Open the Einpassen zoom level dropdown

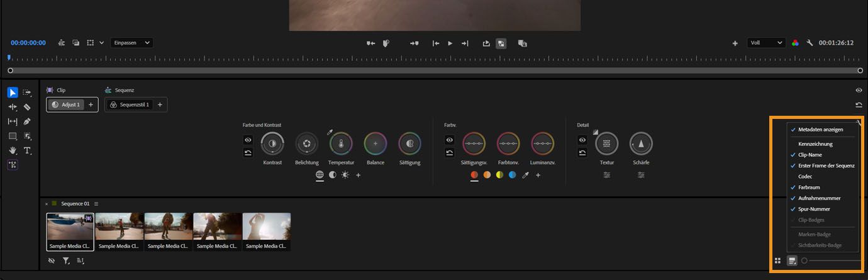tap(131, 43)
